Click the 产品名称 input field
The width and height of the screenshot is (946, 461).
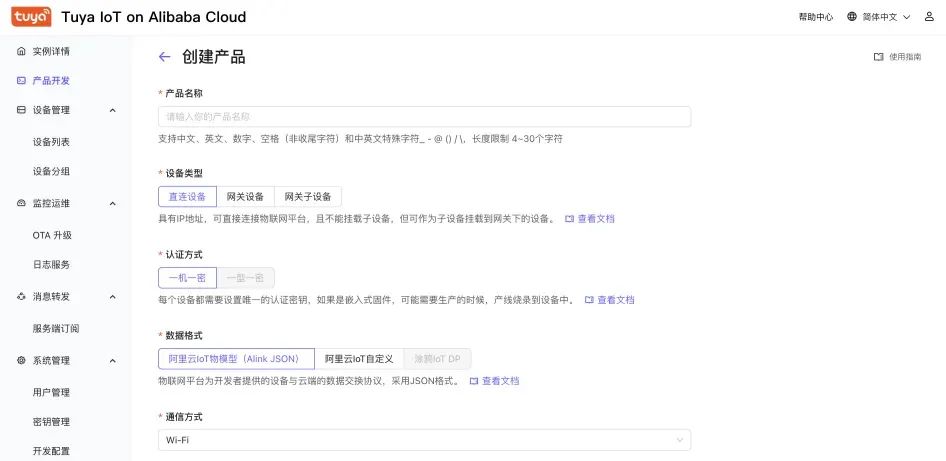424,116
